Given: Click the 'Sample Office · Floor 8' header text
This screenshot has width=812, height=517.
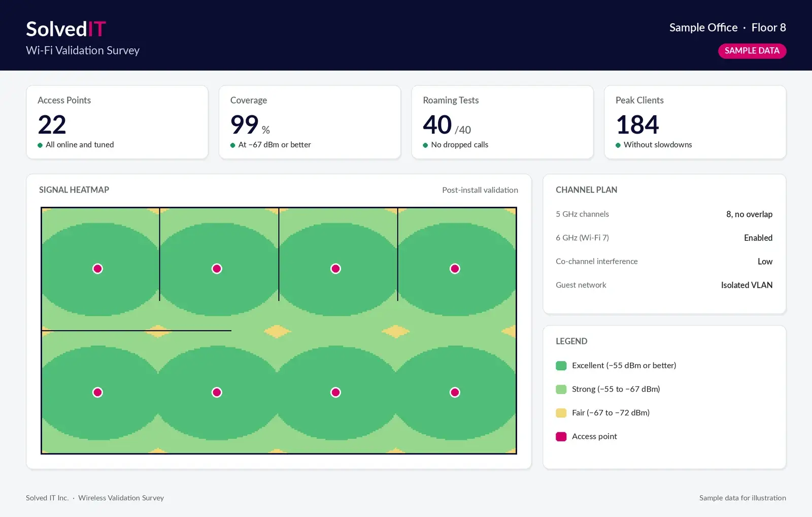Looking at the screenshot, I should tap(727, 27).
